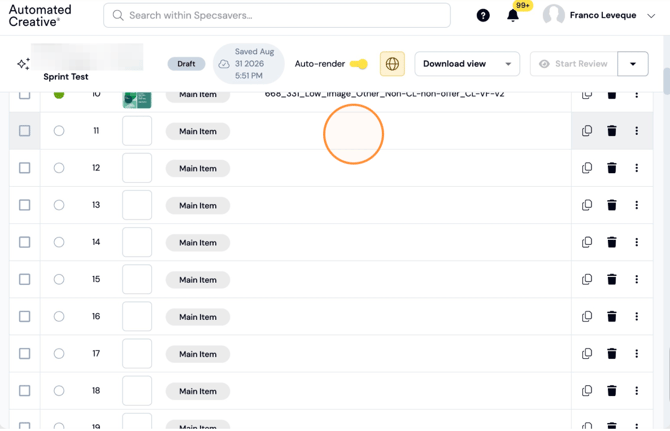Click the vertical scrollbar on the right
Image resolution: width=670 pixels, height=431 pixels.
tap(667, 81)
